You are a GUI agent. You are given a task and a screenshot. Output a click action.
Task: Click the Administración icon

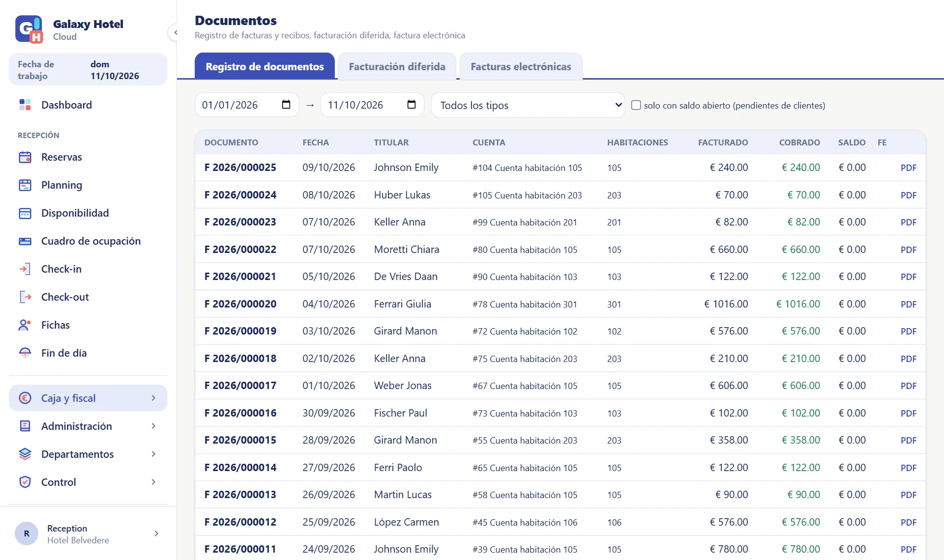tap(25, 426)
